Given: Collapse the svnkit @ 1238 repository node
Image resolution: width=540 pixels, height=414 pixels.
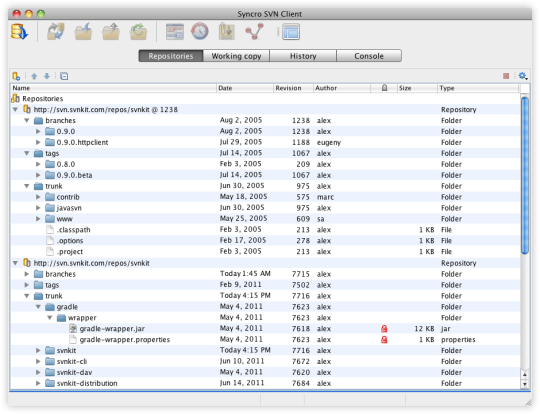Looking at the screenshot, I should tap(15, 110).
